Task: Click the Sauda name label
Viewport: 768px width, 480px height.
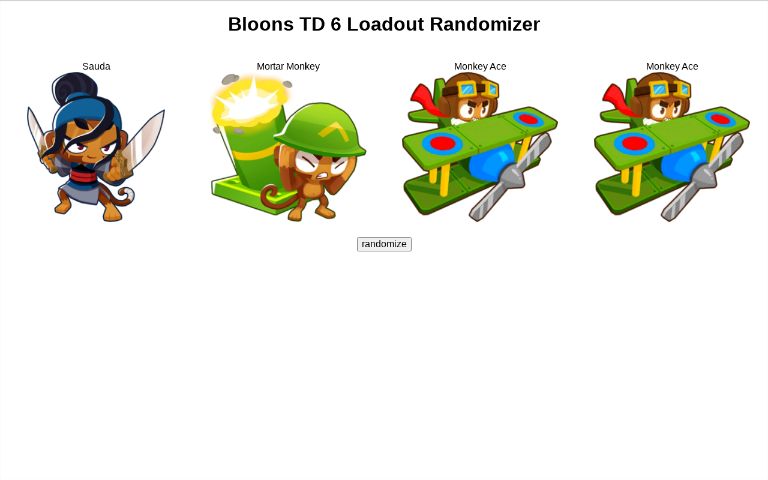Action: pos(96,66)
